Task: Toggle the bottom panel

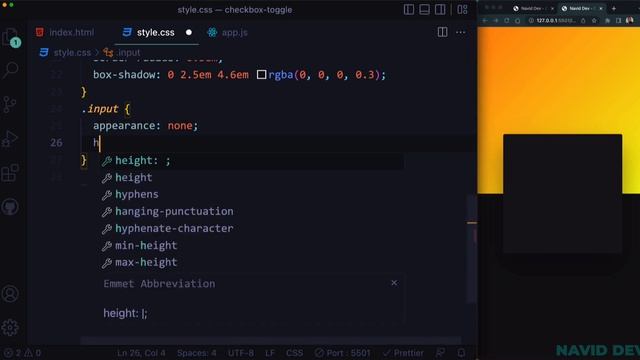Action: 424,9
